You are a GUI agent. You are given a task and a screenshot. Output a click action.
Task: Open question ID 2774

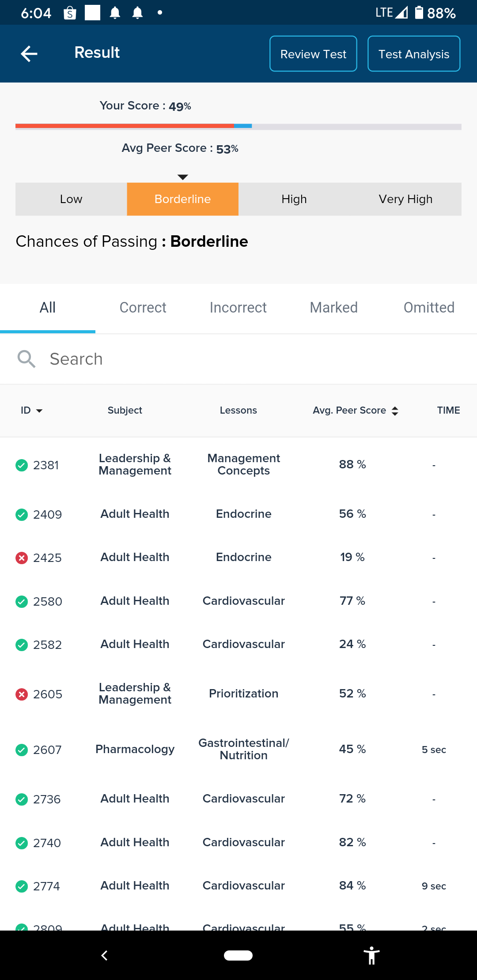[46, 886]
